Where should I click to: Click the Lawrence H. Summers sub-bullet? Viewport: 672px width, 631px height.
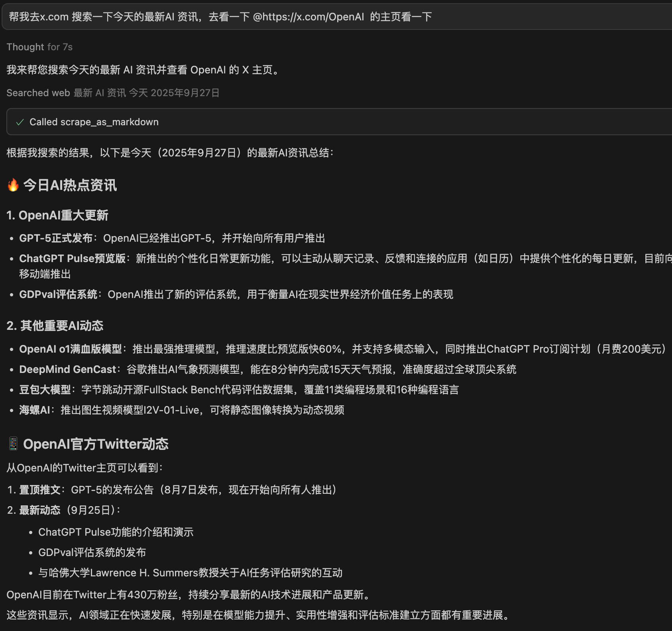(191, 573)
